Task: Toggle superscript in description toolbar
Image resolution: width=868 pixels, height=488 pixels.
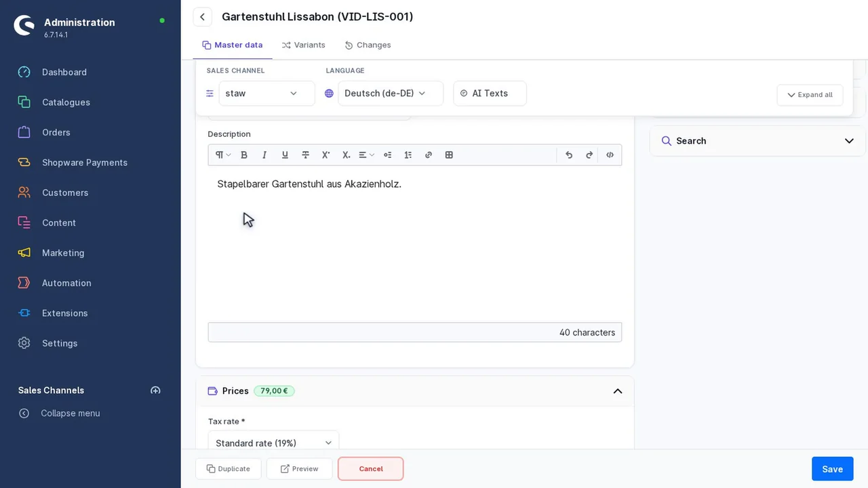Action: [325, 155]
